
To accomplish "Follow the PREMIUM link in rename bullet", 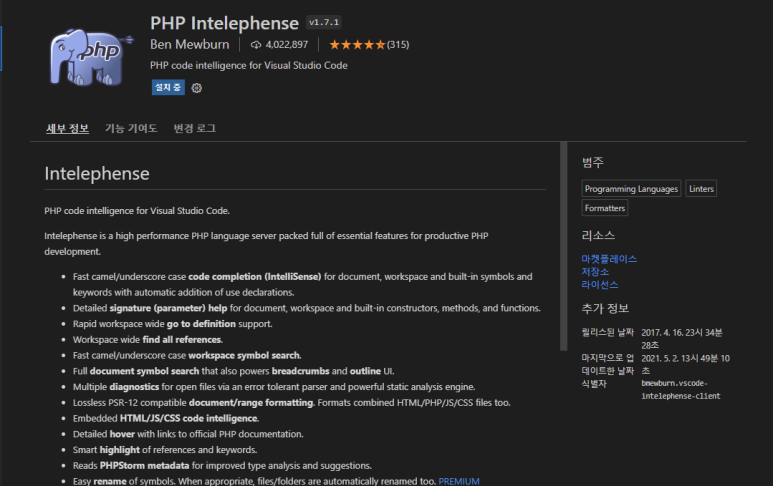I will tap(459, 481).
